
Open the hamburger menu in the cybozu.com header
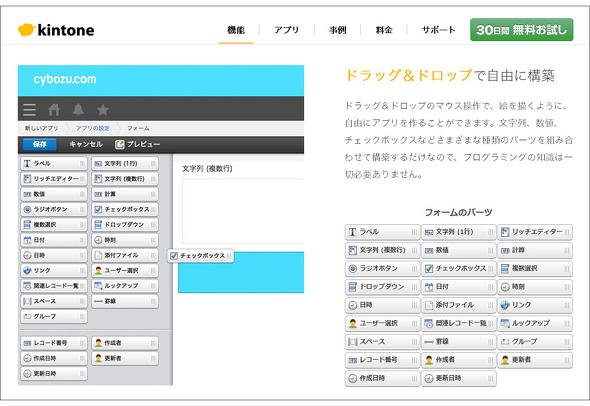[x=29, y=109]
